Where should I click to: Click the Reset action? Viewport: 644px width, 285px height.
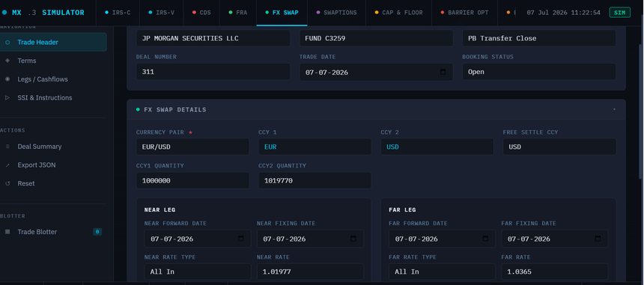coord(26,183)
